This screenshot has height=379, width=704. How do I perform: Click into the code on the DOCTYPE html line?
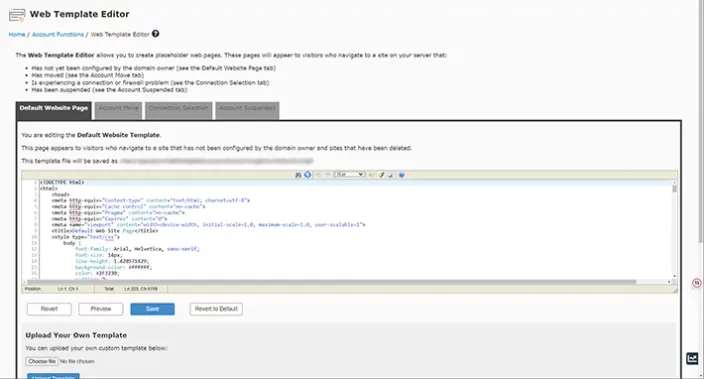coord(62,182)
